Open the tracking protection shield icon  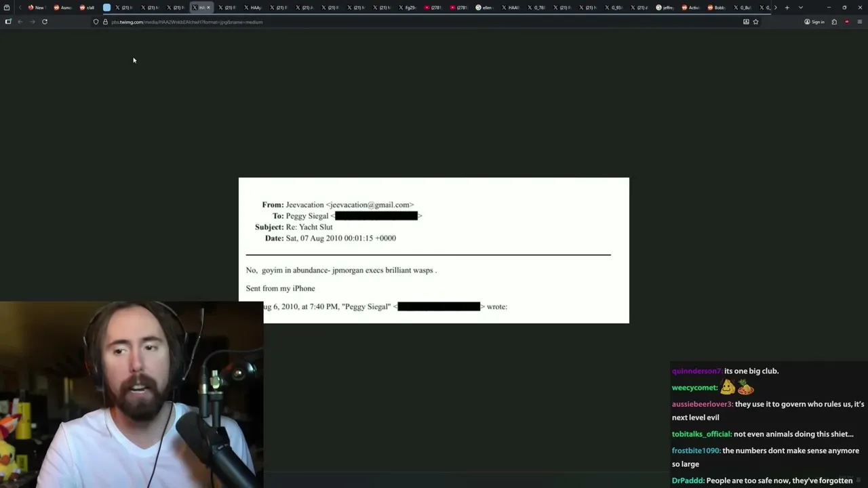point(96,22)
